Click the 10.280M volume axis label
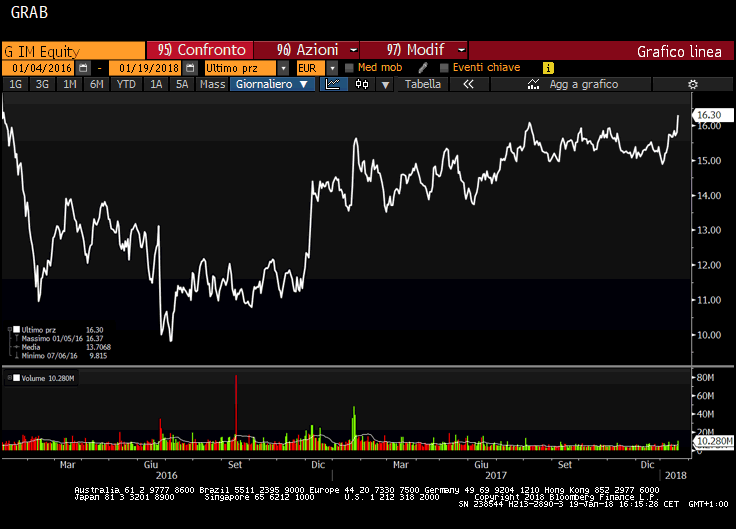 pyautogui.click(x=713, y=441)
